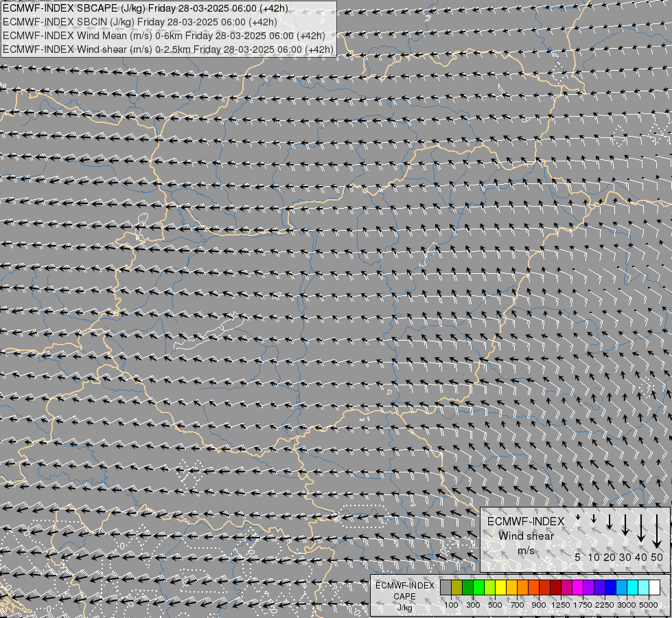Select the pure yellow CAPE legend swatch
The height and width of the screenshot is (618, 672).
(500, 588)
